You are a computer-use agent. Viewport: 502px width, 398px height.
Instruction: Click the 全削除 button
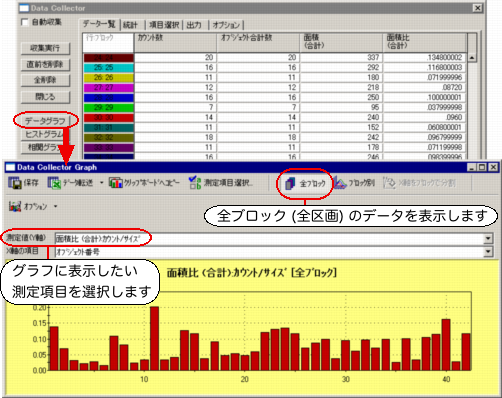coord(45,80)
